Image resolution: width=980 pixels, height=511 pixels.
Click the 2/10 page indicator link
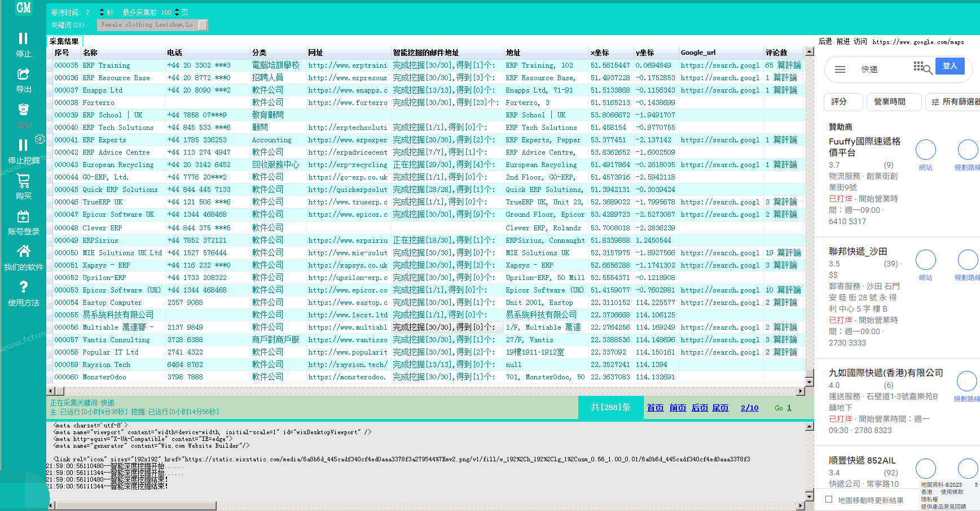[749, 408]
